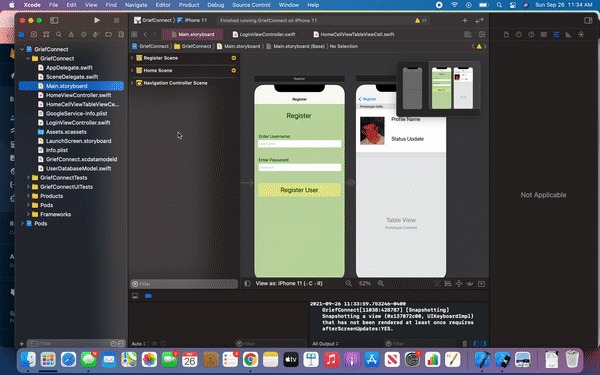600x375 pixels.
Task: Expand the Frameworks folder
Action: (28, 215)
